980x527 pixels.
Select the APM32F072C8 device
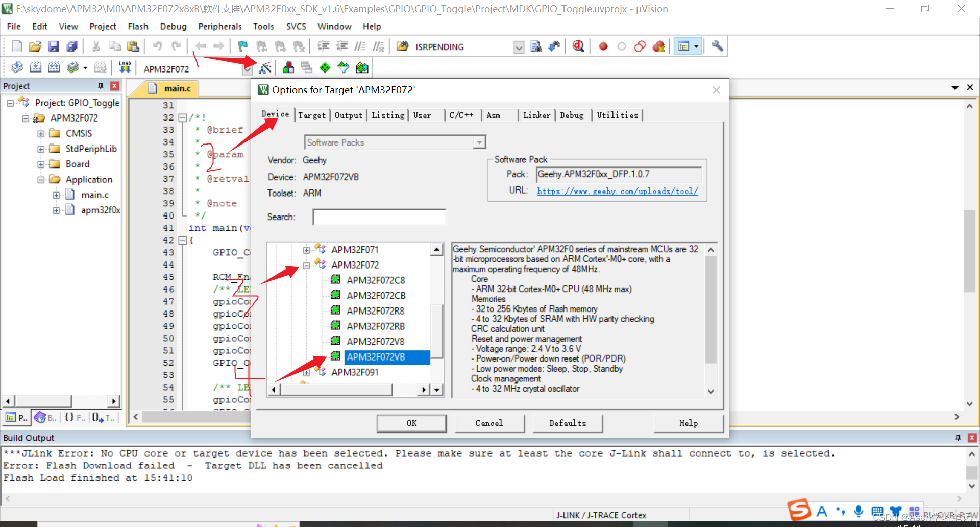click(x=376, y=280)
